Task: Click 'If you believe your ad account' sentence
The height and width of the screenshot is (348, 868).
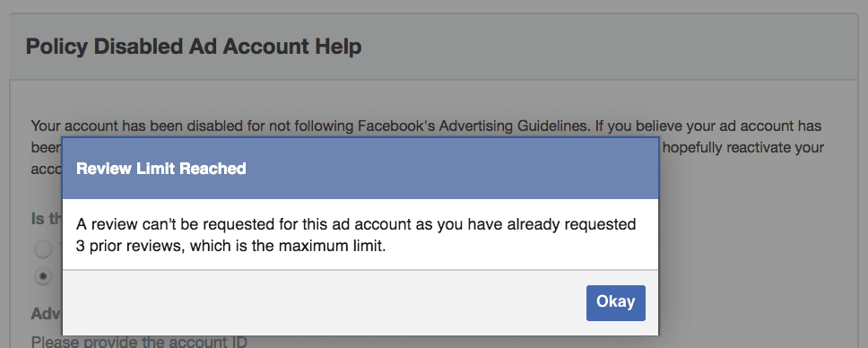Action: pos(708,126)
